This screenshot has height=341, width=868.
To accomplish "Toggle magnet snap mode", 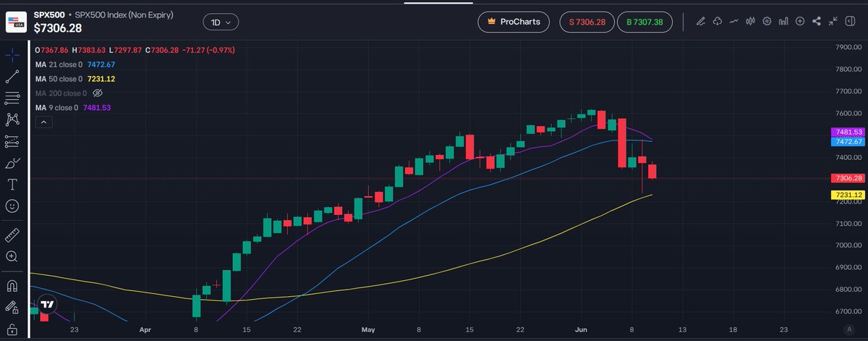I will (x=12, y=285).
